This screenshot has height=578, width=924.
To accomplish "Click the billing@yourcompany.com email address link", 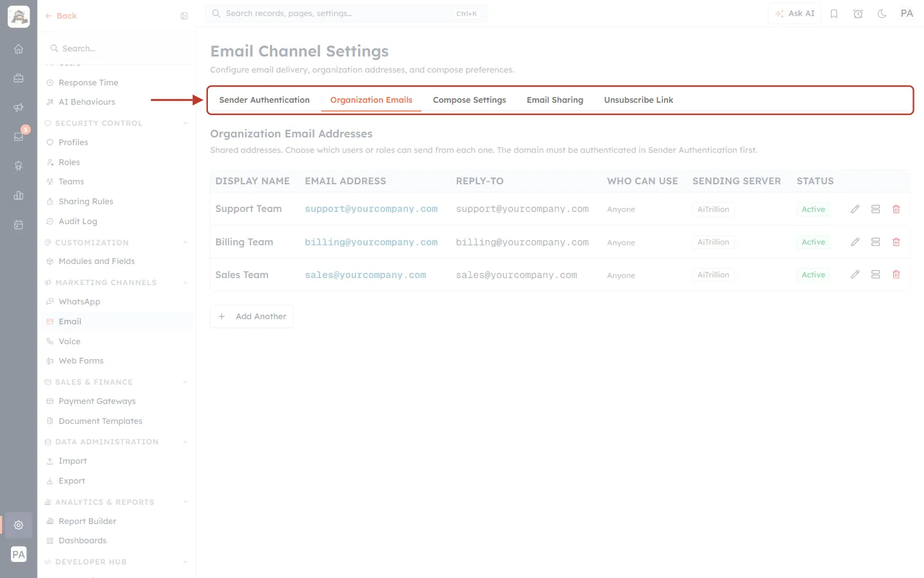I will (x=371, y=242).
